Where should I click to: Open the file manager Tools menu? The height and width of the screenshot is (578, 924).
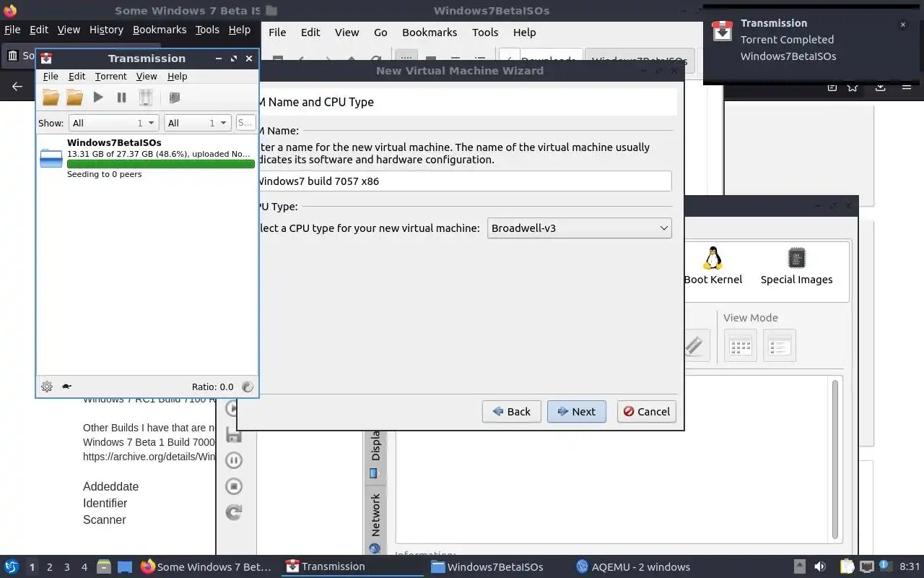[x=485, y=33]
